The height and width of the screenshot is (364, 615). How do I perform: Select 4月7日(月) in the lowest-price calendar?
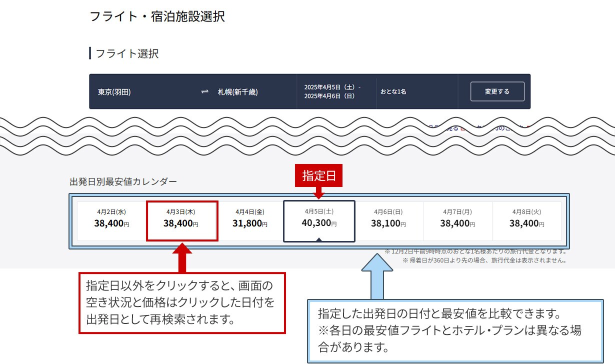coord(457,221)
